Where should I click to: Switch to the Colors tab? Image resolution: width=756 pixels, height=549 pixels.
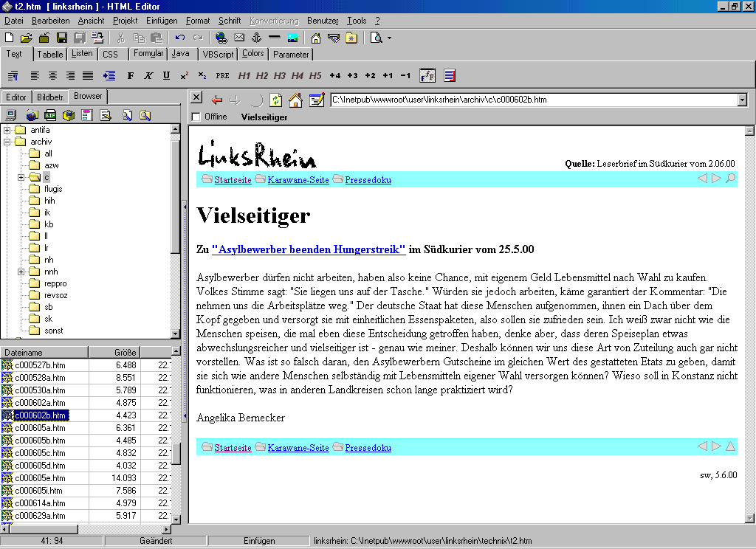click(252, 54)
